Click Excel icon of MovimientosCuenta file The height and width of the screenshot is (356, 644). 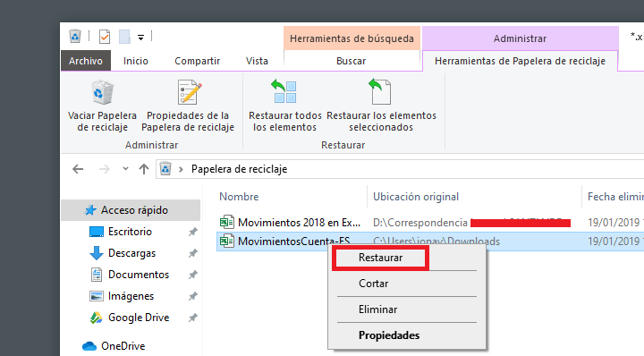click(x=226, y=241)
